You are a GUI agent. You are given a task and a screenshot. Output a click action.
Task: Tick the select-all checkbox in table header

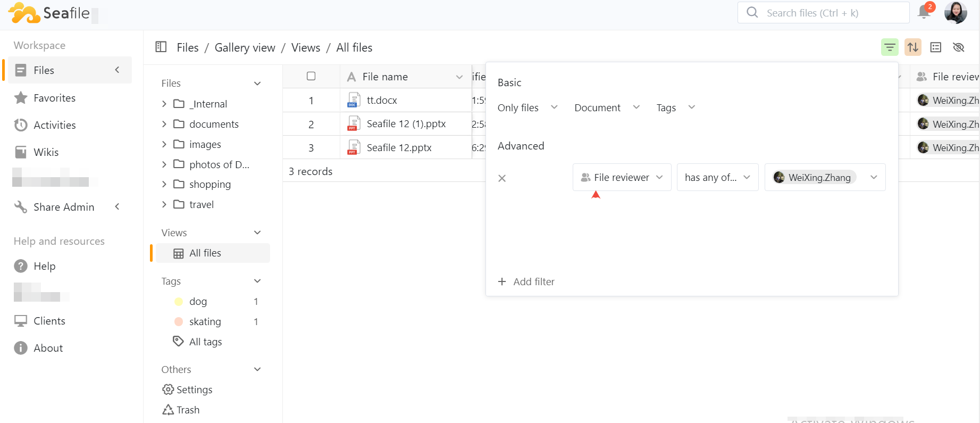(x=311, y=76)
